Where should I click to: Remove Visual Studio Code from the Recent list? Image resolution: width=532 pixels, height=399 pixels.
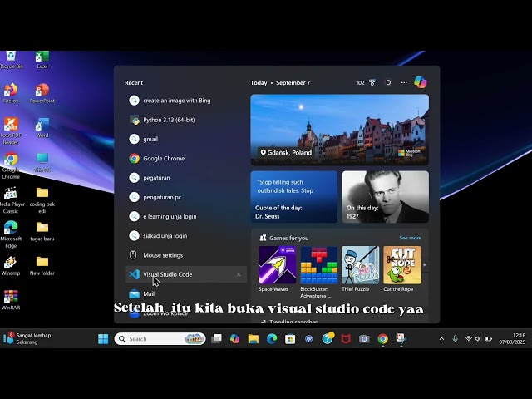point(239,274)
